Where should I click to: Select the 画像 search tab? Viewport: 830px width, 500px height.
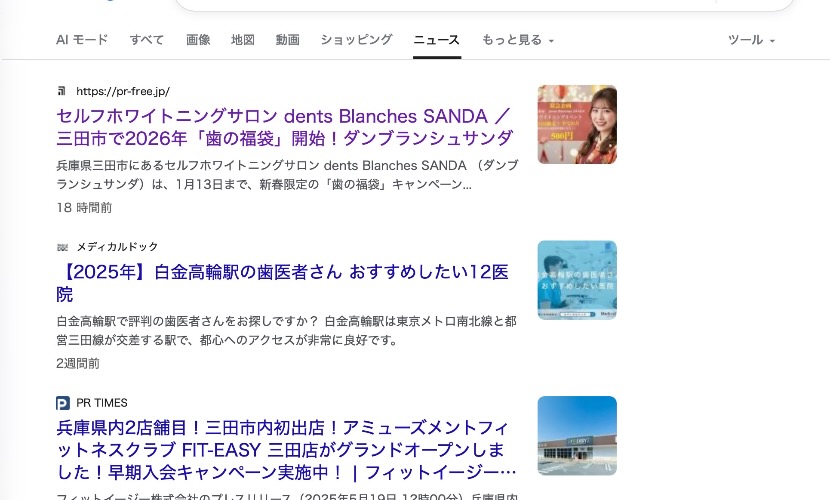[x=198, y=40]
